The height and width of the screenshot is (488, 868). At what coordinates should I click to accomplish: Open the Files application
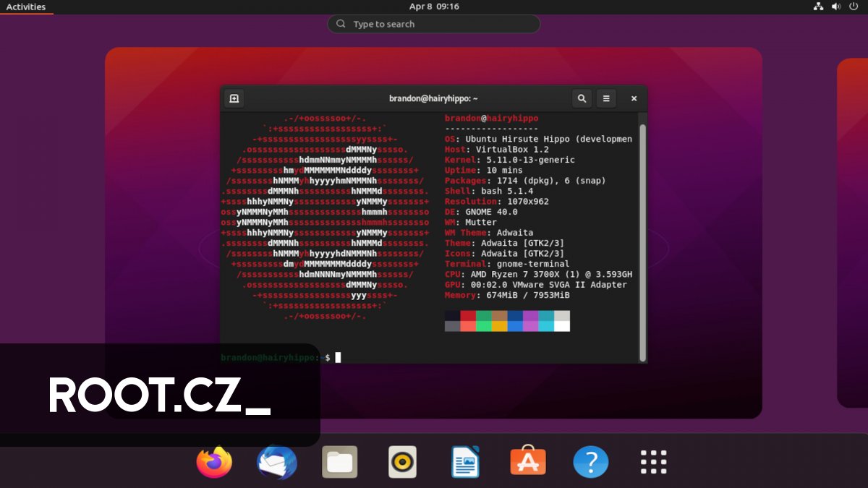point(340,461)
